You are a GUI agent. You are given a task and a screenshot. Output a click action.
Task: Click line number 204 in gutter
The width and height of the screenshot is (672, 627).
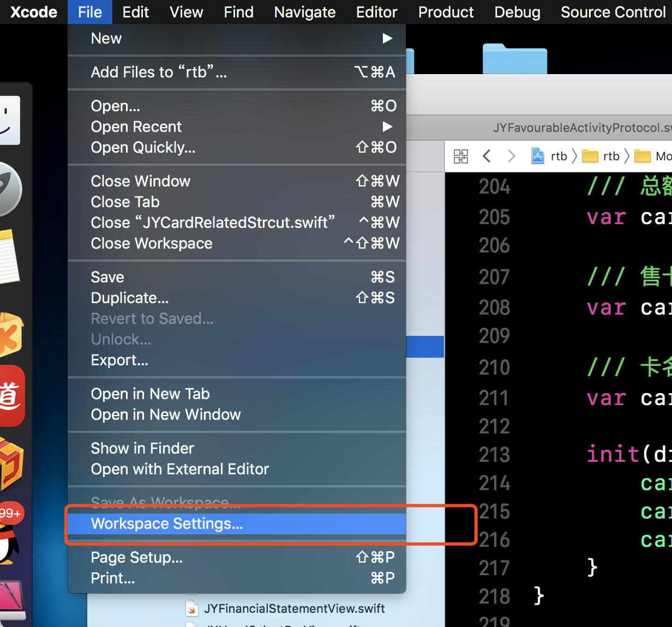(x=494, y=187)
